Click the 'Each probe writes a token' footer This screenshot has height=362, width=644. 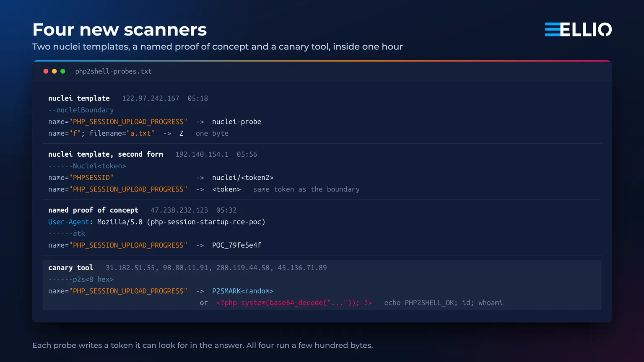pyautogui.click(x=203, y=346)
